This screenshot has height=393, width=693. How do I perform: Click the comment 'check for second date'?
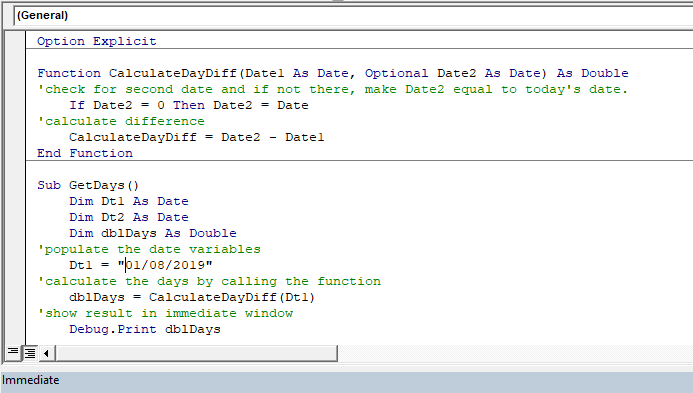coord(332,89)
